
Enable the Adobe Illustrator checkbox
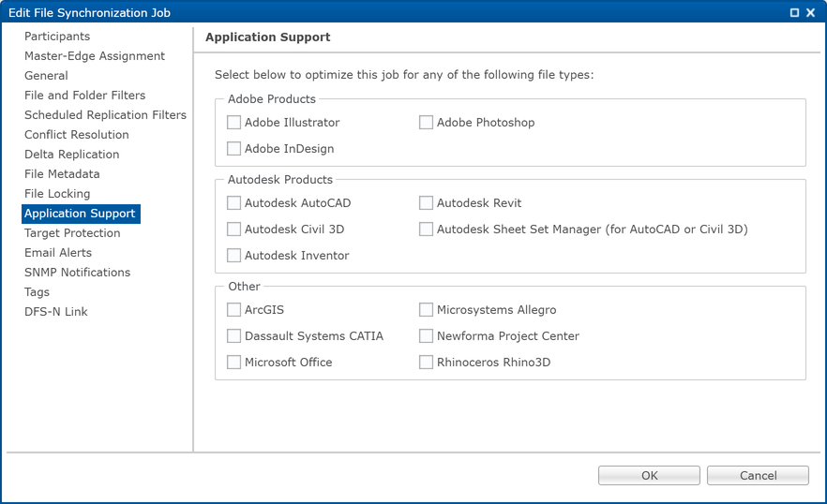(x=233, y=123)
